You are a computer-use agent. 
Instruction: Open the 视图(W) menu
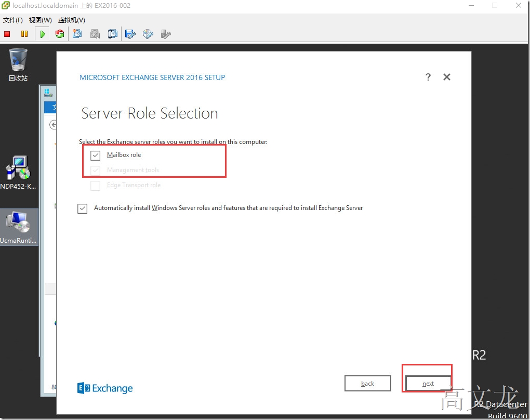click(x=40, y=20)
